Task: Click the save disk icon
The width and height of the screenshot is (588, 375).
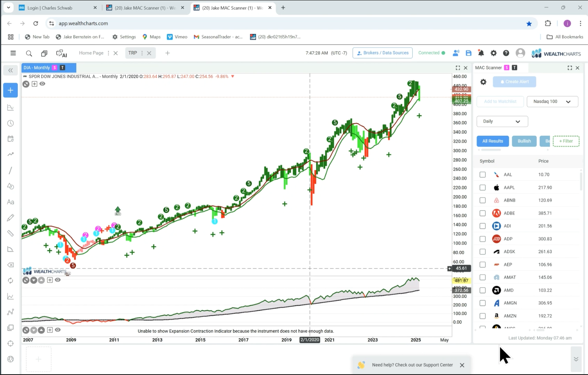Action: 469,53
